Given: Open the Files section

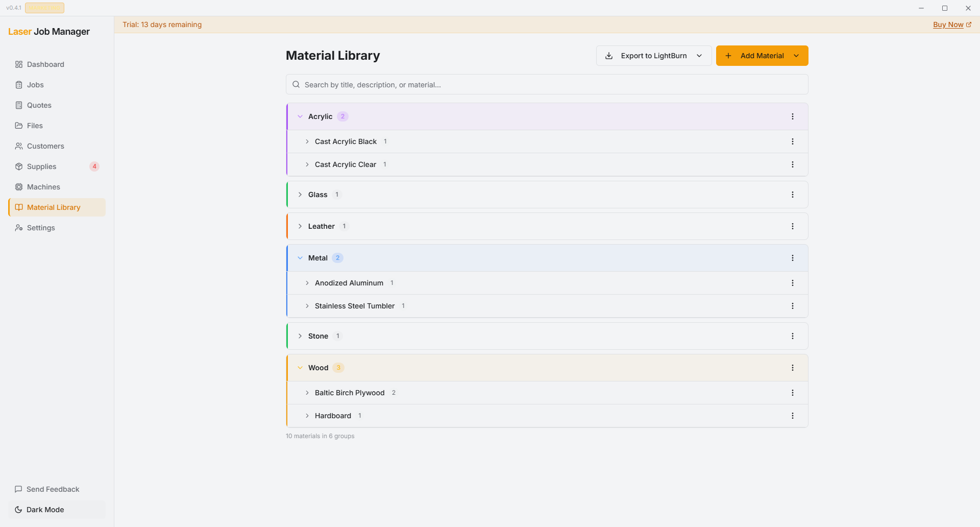Looking at the screenshot, I should (x=36, y=126).
